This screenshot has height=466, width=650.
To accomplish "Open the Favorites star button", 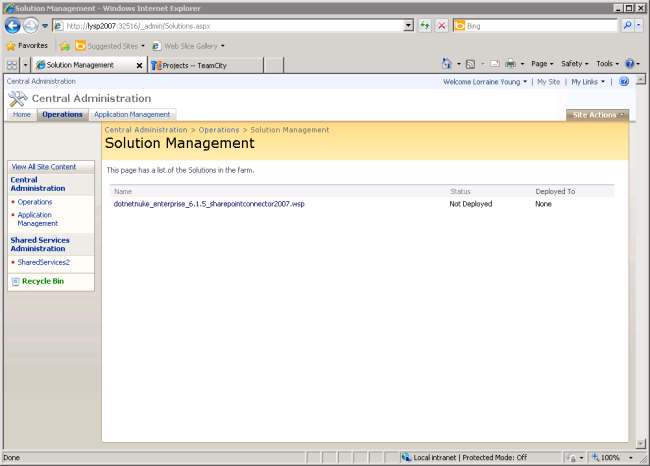I will click(27, 46).
